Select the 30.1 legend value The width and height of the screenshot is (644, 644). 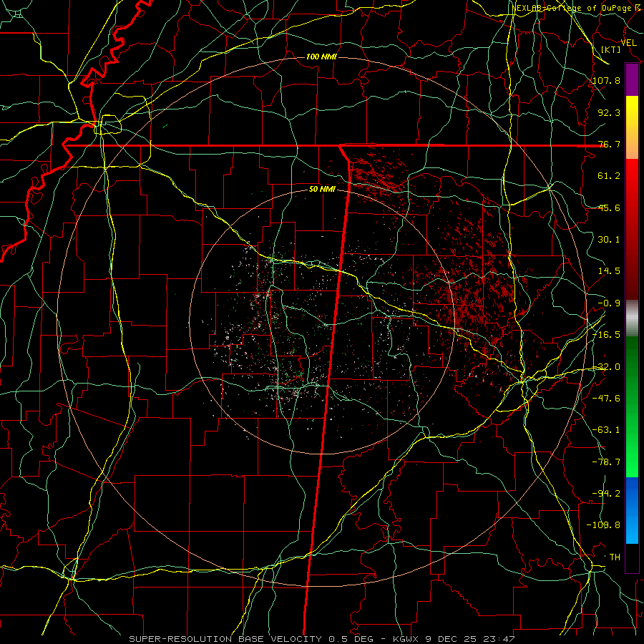pyautogui.click(x=609, y=240)
